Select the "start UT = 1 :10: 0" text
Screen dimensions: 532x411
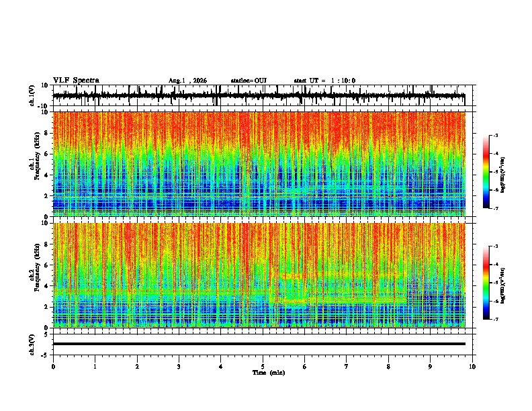click(x=324, y=81)
